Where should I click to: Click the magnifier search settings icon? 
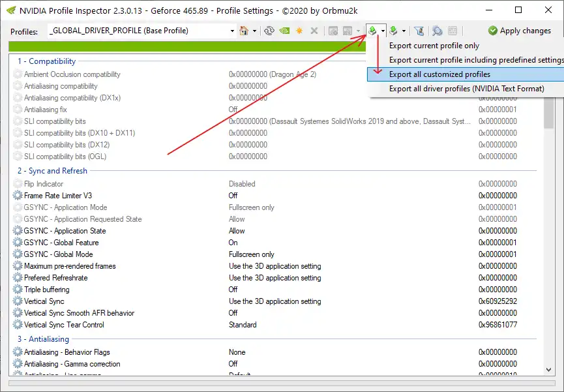pyautogui.click(x=437, y=30)
